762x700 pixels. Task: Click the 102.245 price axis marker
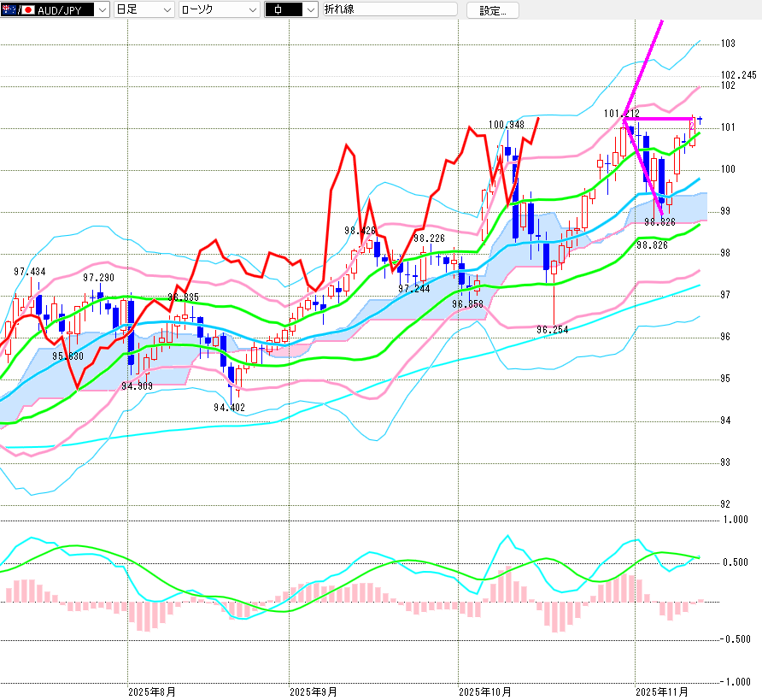[738, 75]
